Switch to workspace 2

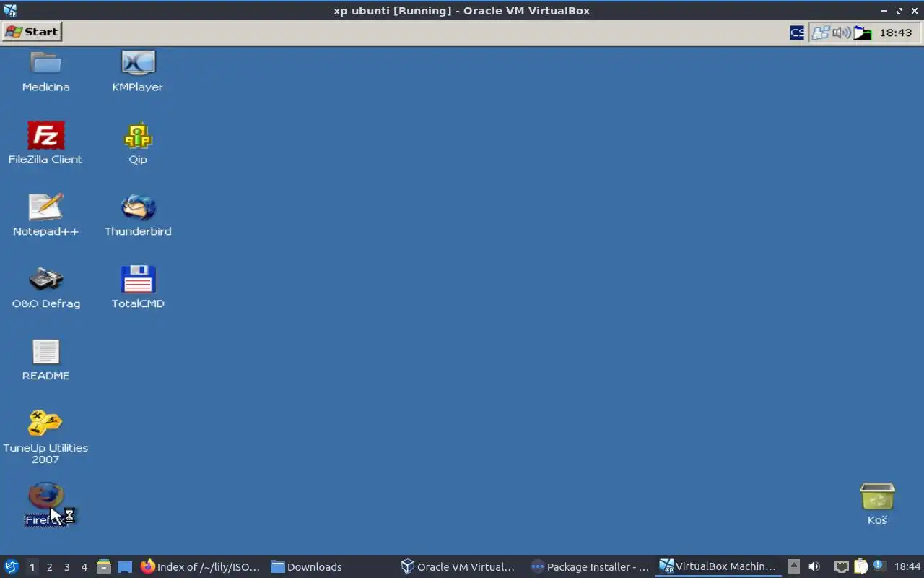(x=49, y=567)
